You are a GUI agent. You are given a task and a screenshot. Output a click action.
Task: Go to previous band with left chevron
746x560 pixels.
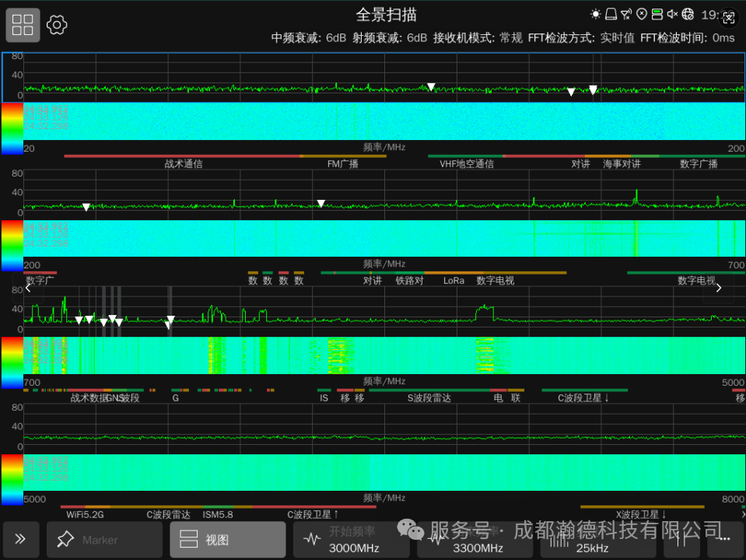click(x=29, y=288)
